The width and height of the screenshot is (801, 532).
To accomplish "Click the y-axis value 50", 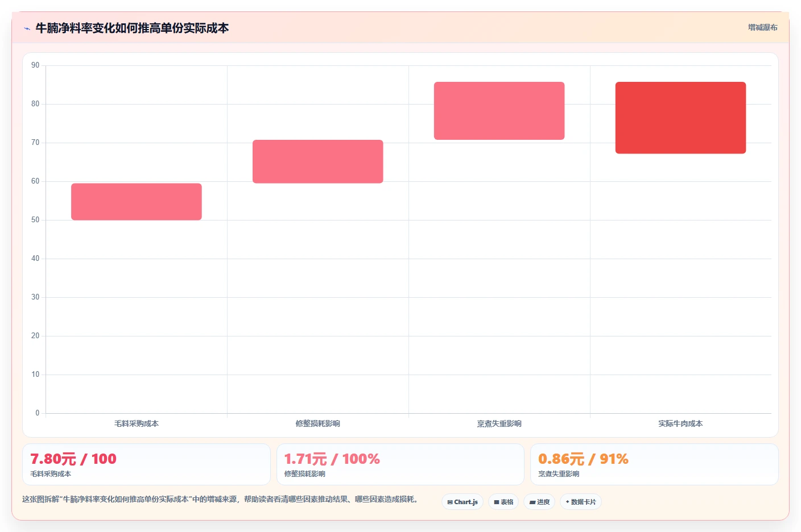I will (35, 220).
